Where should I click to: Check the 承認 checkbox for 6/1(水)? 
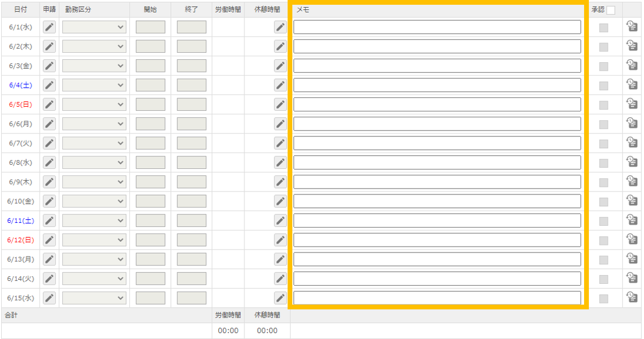point(603,27)
